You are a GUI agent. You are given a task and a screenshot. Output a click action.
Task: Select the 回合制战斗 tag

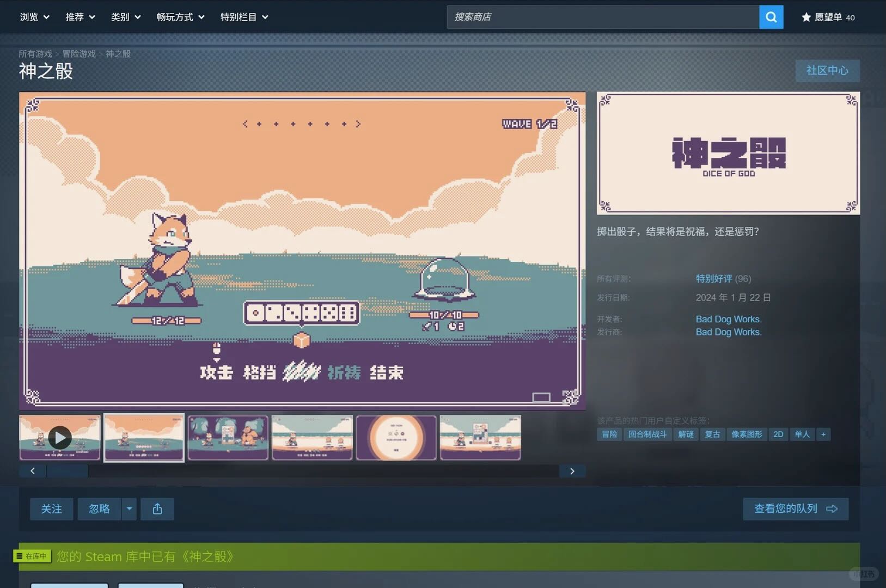[647, 434]
